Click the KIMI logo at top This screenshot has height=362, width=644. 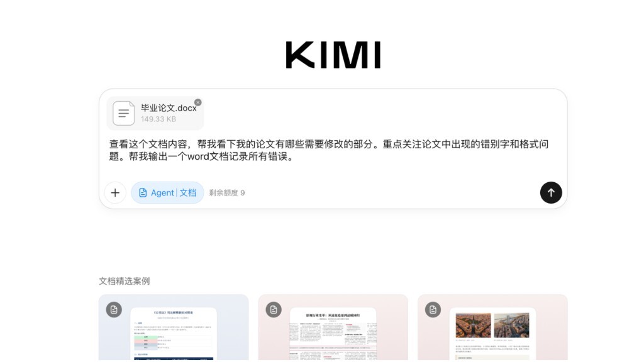[x=333, y=55]
